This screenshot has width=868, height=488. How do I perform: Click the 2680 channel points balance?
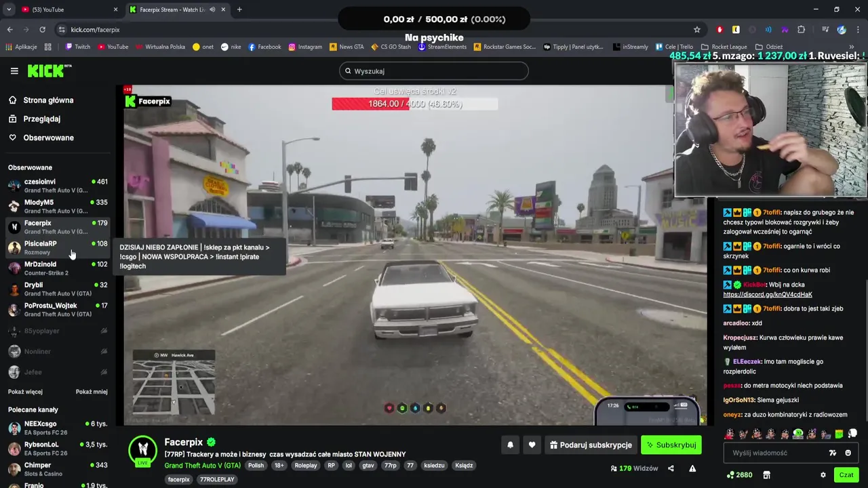pos(739,475)
